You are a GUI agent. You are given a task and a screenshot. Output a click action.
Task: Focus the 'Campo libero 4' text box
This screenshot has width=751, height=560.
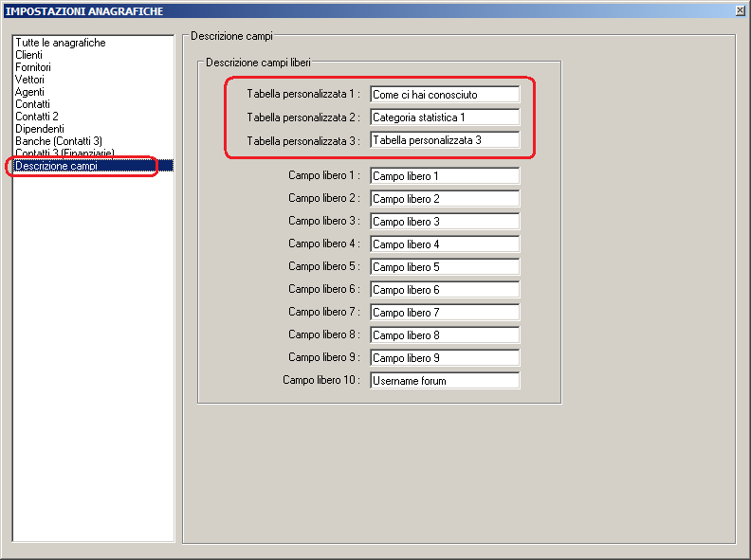(445, 244)
